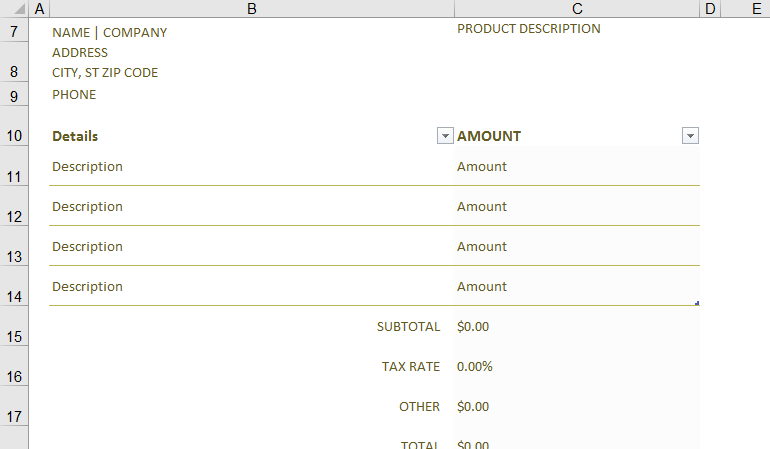Image resolution: width=770 pixels, height=449 pixels.
Task: Click the PHONE cell
Action: click(75, 95)
